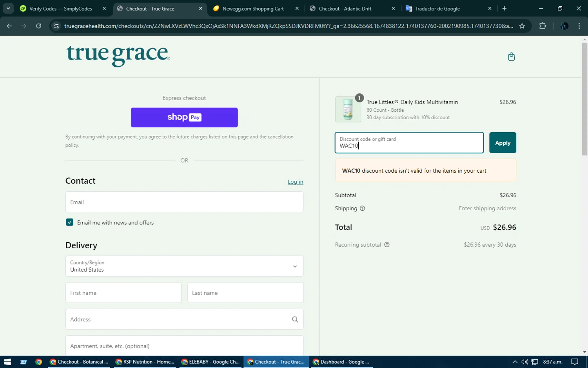The image size is (588, 368).
Task: Open taskbar Dashboard - Google window
Action: pyautogui.click(x=341, y=362)
